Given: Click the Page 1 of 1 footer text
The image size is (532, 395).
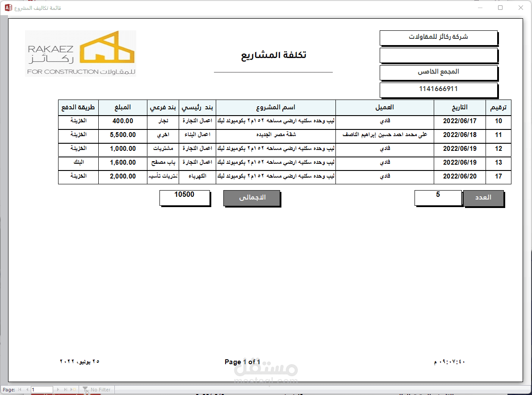Looking at the screenshot, I should (x=242, y=362).
